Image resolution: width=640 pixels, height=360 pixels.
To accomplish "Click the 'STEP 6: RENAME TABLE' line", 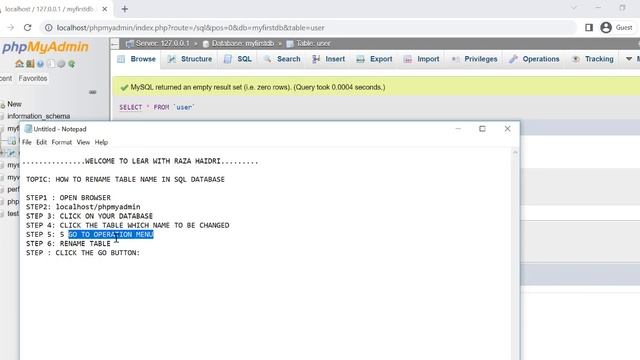I will 68,244.
